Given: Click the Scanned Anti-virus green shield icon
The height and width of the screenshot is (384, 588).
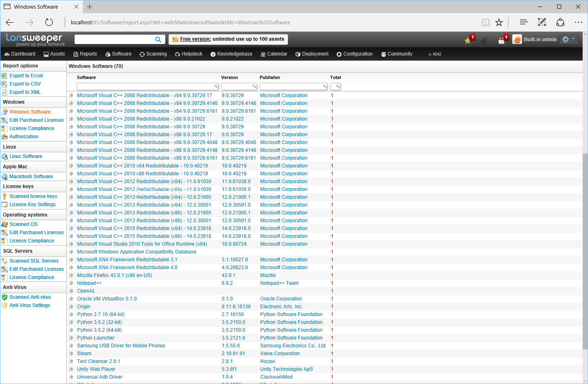Looking at the screenshot, I should (5, 297).
